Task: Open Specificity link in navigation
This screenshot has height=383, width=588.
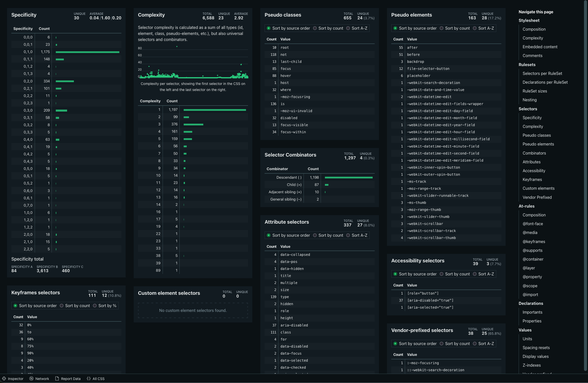Action: [x=532, y=118]
